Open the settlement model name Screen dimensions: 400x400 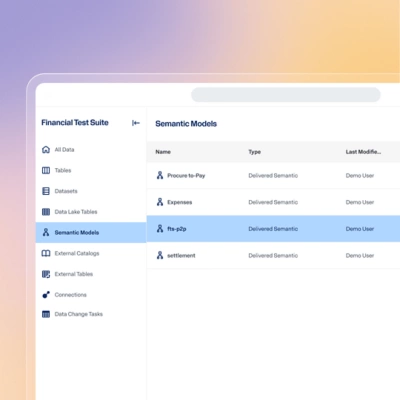tap(181, 255)
